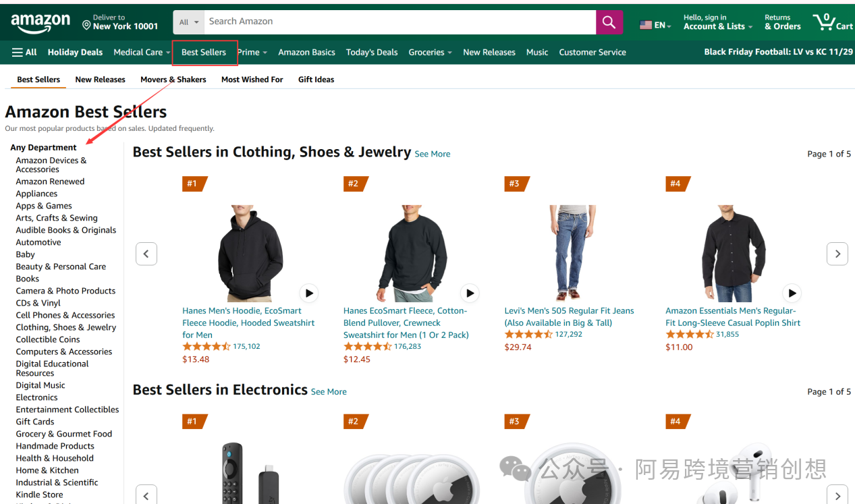The width and height of the screenshot is (855, 504).
Task: Click next arrow in Clothing carousel
Action: (837, 254)
